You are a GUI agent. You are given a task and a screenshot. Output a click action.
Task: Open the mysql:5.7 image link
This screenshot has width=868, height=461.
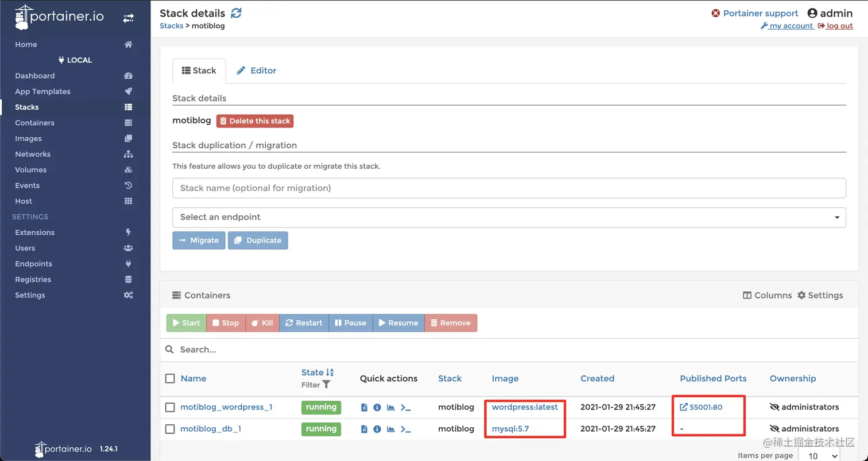point(510,429)
